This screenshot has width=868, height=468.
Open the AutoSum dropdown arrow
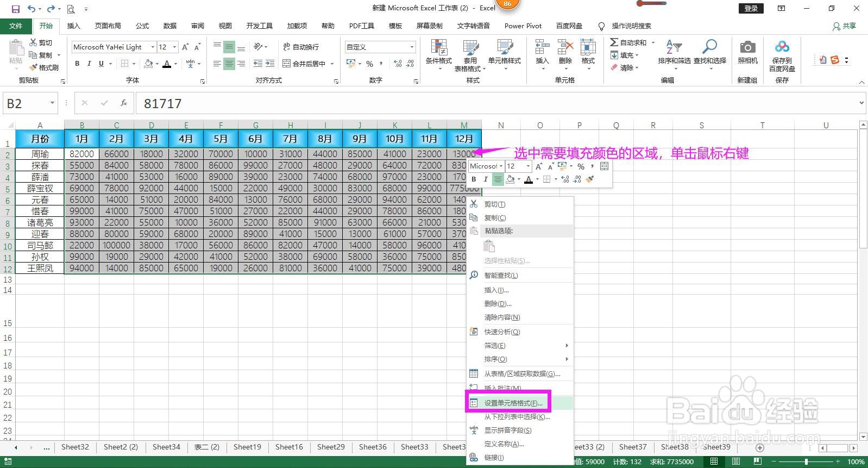pyautogui.click(x=653, y=42)
